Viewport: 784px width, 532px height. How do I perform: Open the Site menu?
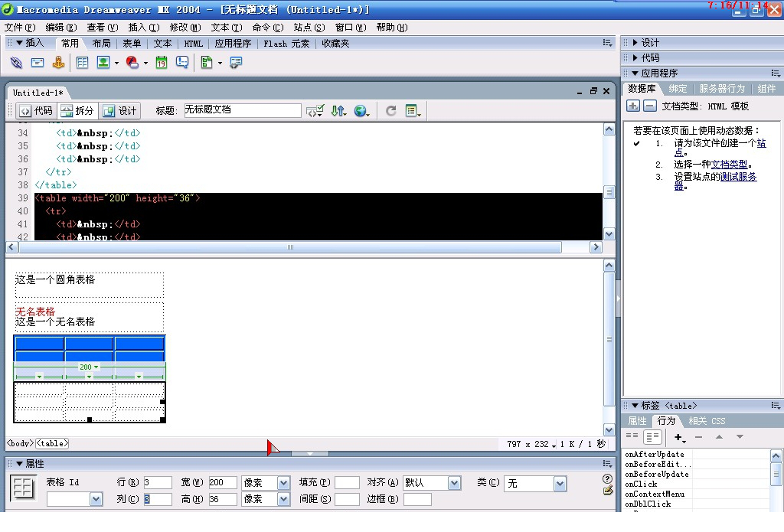(x=309, y=28)
